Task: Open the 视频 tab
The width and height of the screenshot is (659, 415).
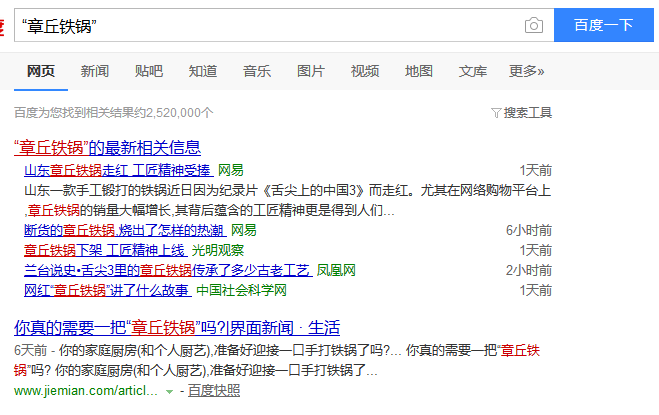Action: point(365,71)
